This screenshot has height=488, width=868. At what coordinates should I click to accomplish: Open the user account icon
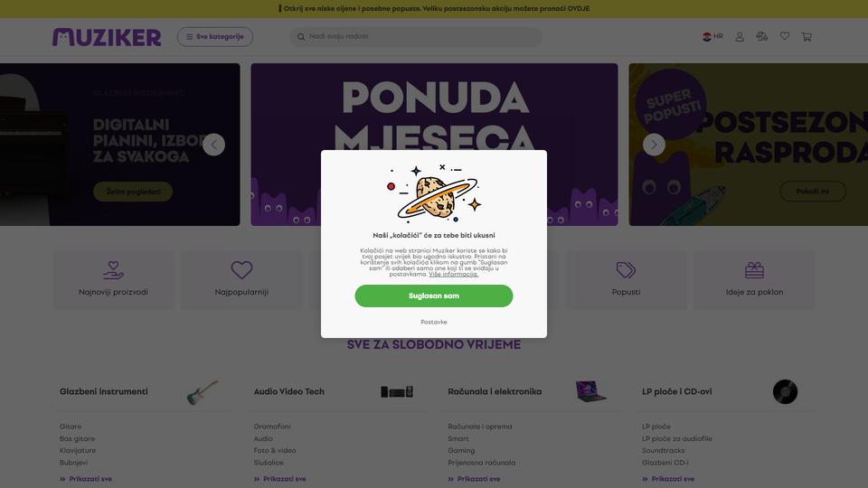tap(739, 36)
